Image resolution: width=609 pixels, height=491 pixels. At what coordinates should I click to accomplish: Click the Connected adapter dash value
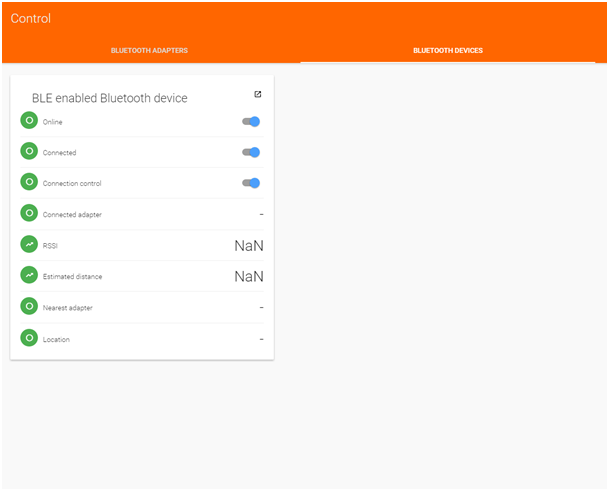tap(261, 214)
